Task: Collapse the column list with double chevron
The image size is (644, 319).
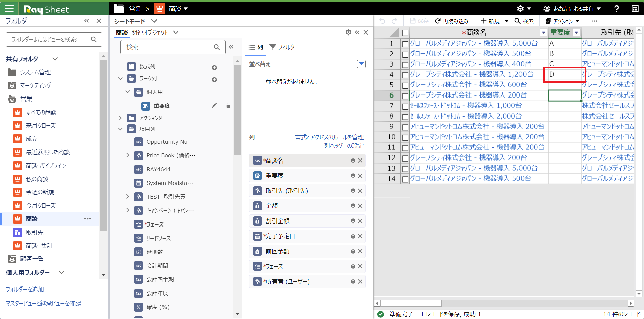Action: click(x=231, y=47)
